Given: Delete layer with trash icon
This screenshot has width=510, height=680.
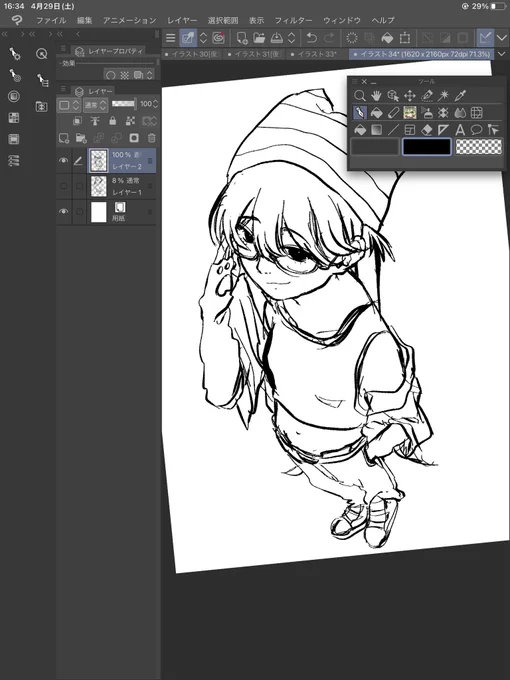Looking at the screenshot, I should tap(151, 138).
